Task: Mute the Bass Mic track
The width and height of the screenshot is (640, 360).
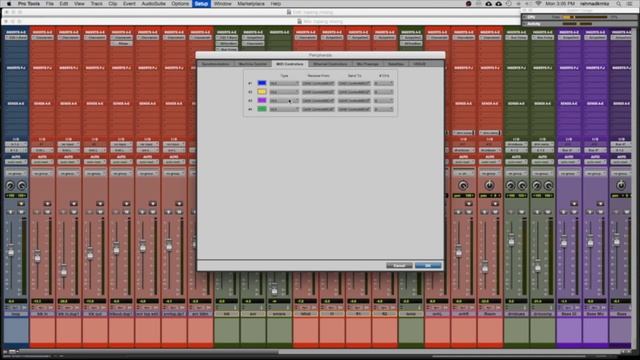Action: tap(600, 212)
